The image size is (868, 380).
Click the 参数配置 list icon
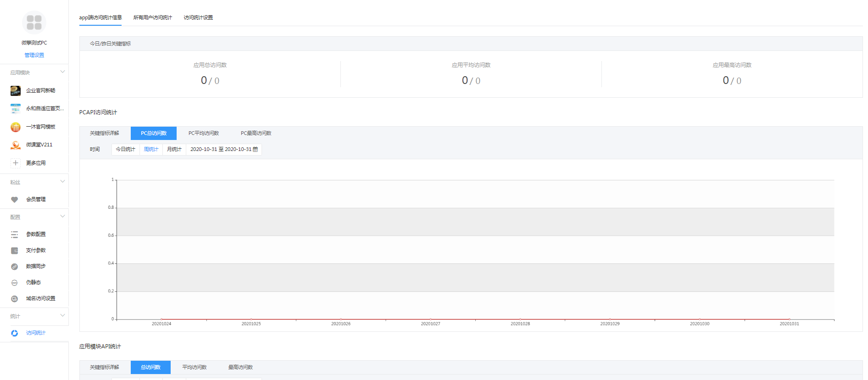15,235
